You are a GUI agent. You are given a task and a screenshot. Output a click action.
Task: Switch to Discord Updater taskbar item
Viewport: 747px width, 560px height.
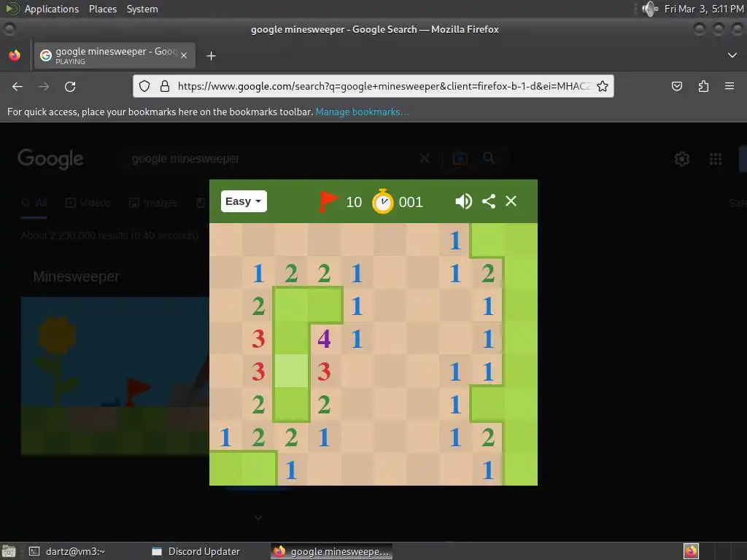pyautogui.click(x=196, y=551)
